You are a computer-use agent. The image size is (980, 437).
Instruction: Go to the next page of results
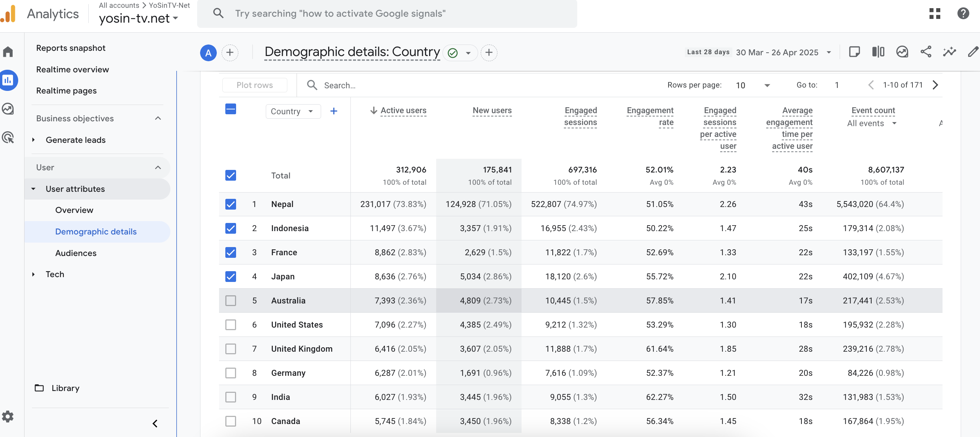tap(935, 85)
